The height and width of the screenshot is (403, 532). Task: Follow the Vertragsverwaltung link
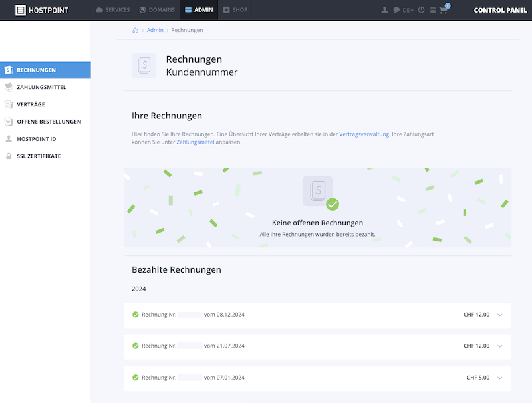click(x=364, y=134)
